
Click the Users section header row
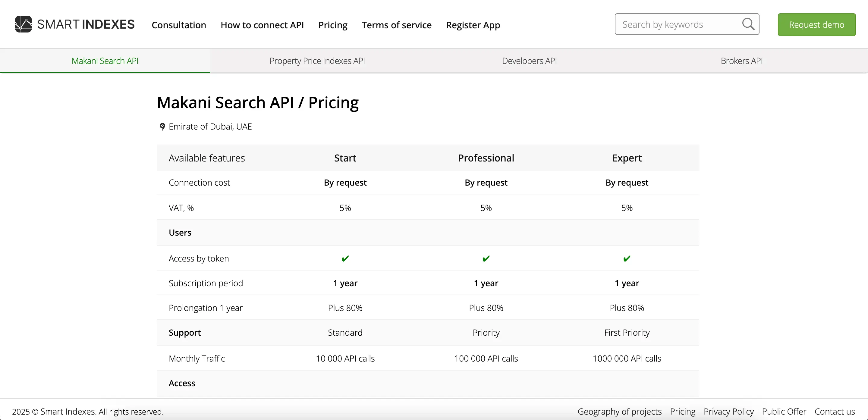428,233
